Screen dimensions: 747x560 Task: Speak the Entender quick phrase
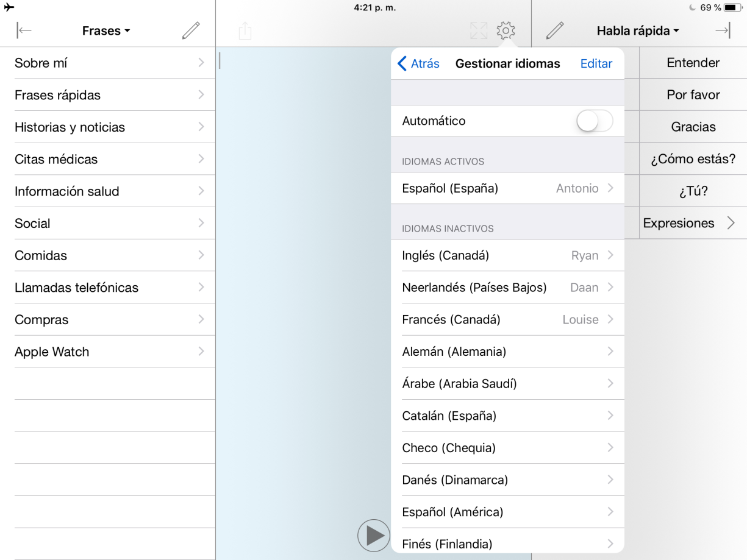pyautogui.click(x=693, y=63)
